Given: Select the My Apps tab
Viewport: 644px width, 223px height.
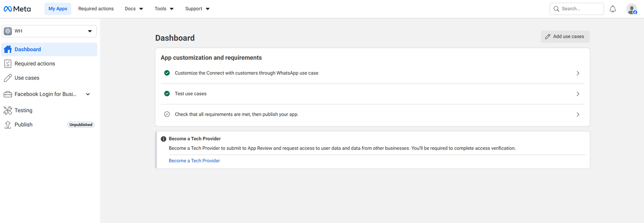Looking at the screenshot, I should point(58,9).
